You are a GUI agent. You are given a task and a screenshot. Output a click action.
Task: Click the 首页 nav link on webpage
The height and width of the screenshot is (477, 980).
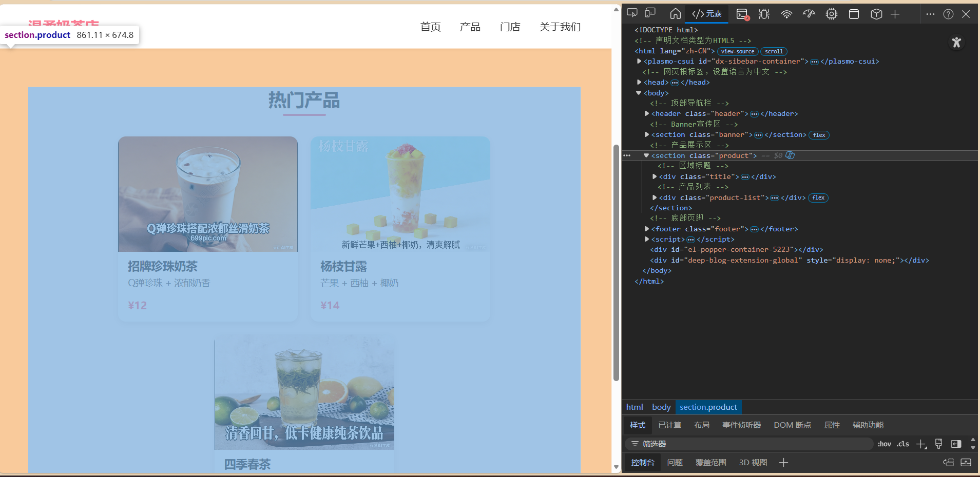click(430, 27)
